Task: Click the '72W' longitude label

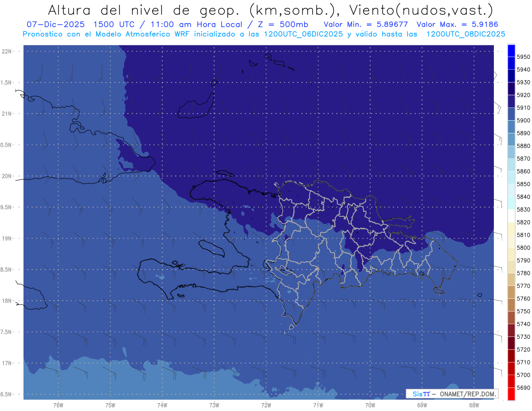Action: pos(266,405)
